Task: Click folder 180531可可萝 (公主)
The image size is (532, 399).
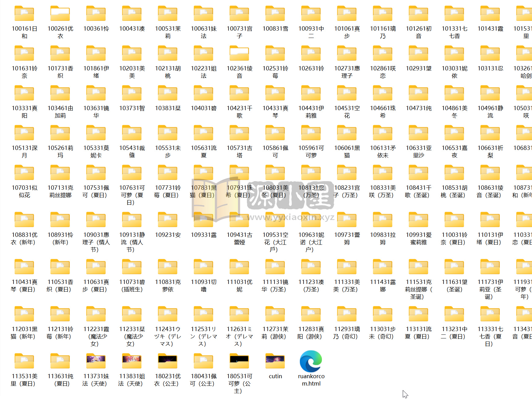Action: pyautogui.click(x=239, y=362)
